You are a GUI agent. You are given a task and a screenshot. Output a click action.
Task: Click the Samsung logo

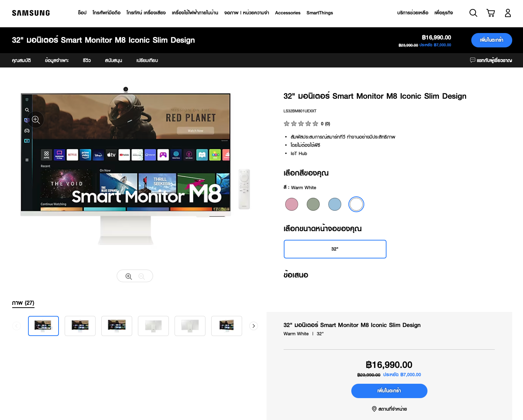pos(31,13)
